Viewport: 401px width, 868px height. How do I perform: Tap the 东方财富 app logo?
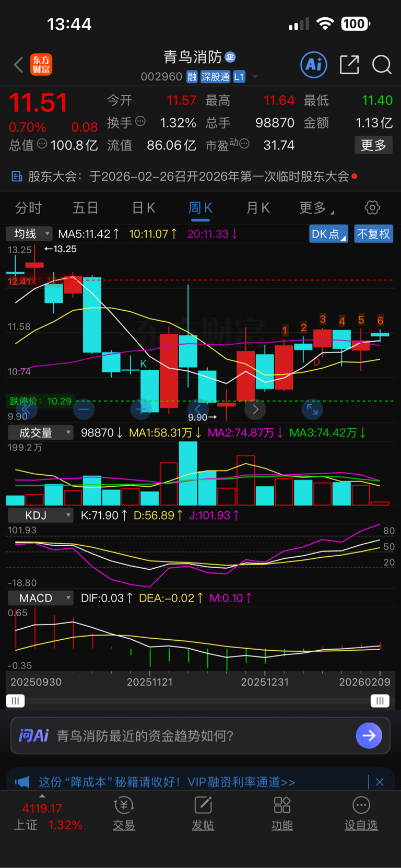coord(41,65)
